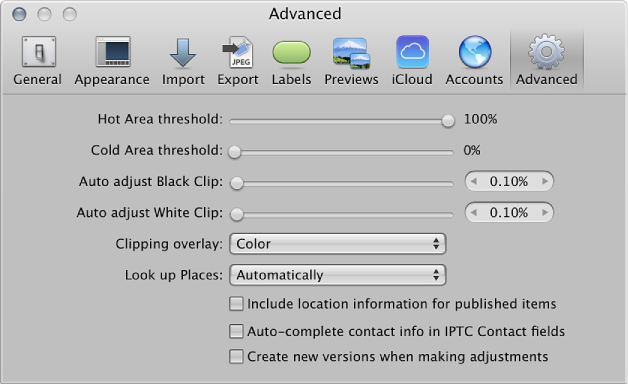Click the Auto adjust Black Clip slider knob
The width and height of the screenshot is (628, 384).
coord(237,183)
